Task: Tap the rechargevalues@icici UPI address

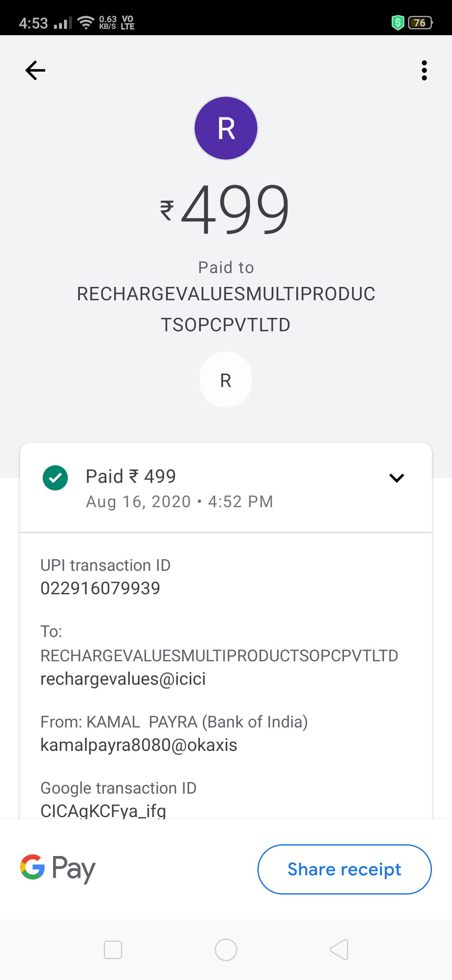Action: [x=123, y=679]
